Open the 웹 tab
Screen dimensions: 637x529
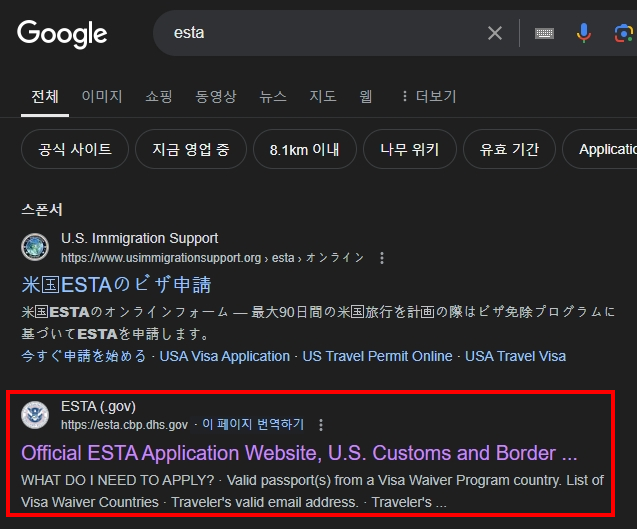tap(366, 97)
